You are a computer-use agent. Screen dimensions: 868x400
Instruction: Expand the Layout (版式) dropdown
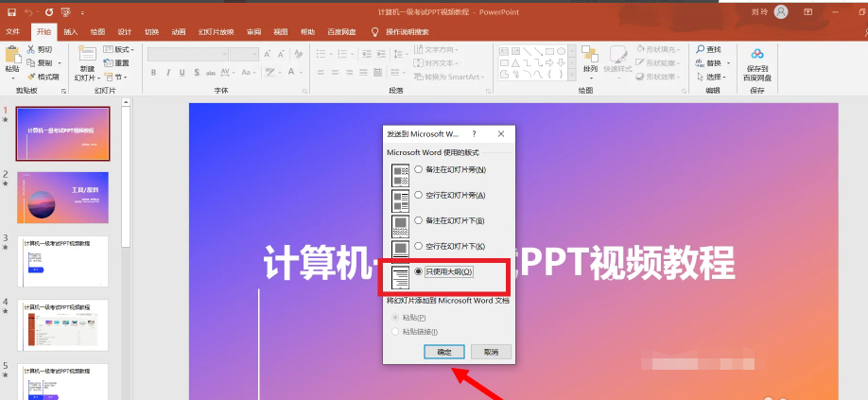pos(122,49)
